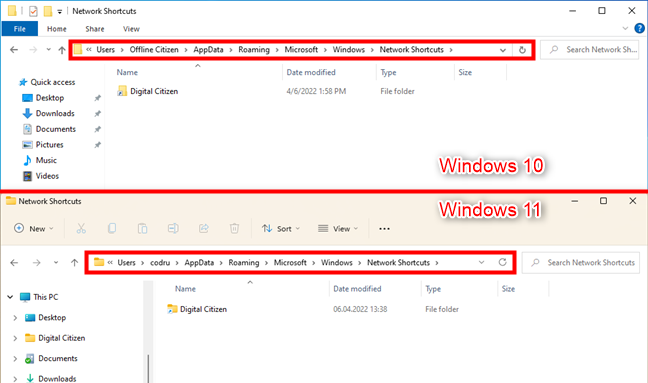Open Music in Quick access list

click(x=45, y=160)
